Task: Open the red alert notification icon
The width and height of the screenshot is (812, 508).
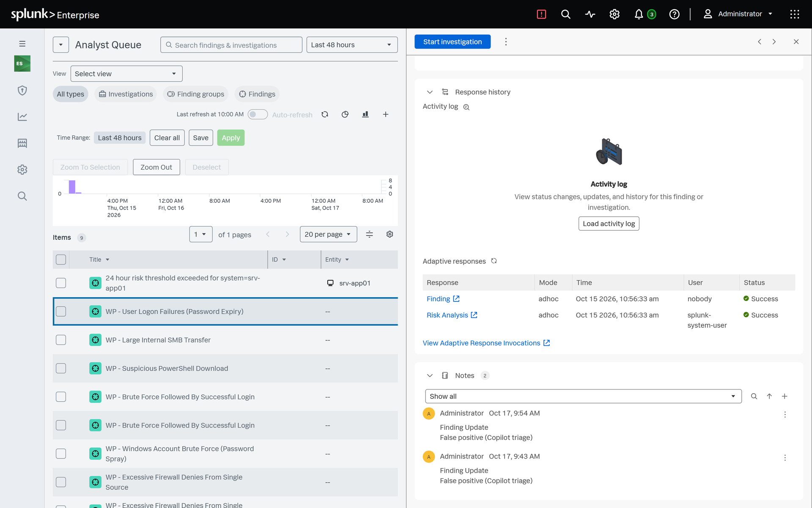Action: tap(541, 14)
